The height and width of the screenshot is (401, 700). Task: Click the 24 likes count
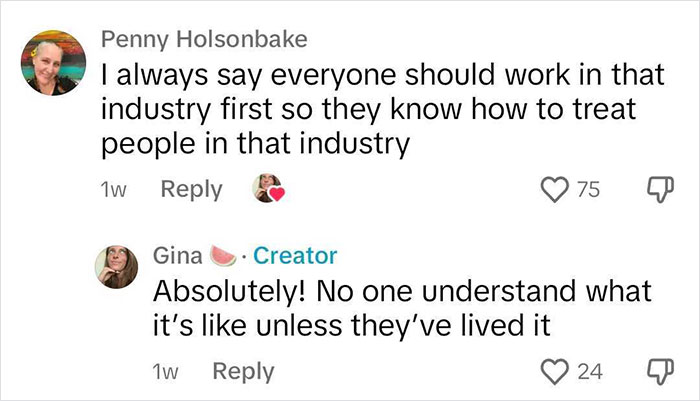coord(590,371)
